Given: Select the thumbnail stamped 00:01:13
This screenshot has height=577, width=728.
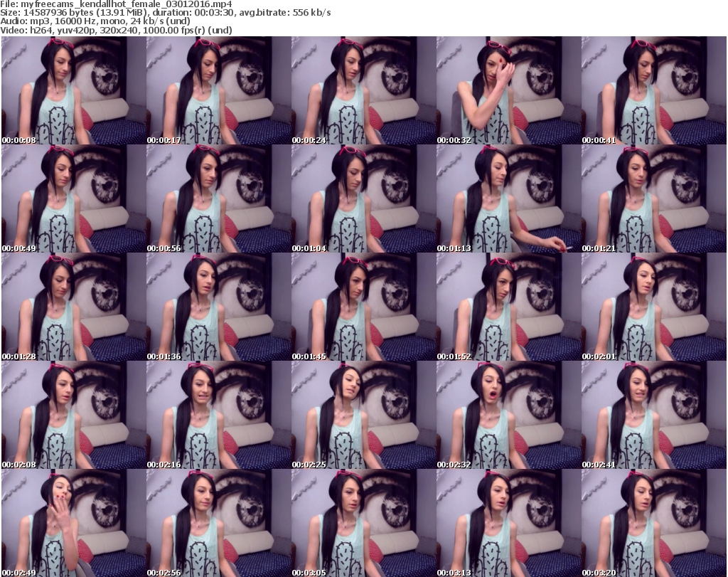Looking at the screenshot, I should pos(508,198).
